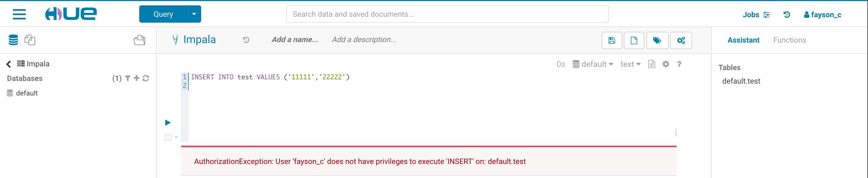Screen dimensions: 868x178
Task: Open the session settings gears icon
Action: pos(681,40)
